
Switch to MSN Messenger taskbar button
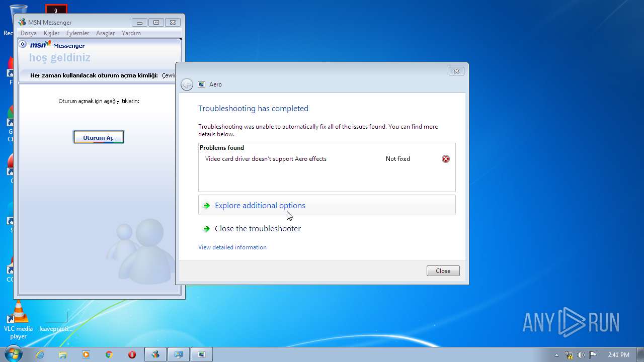[x=155, y=354]
